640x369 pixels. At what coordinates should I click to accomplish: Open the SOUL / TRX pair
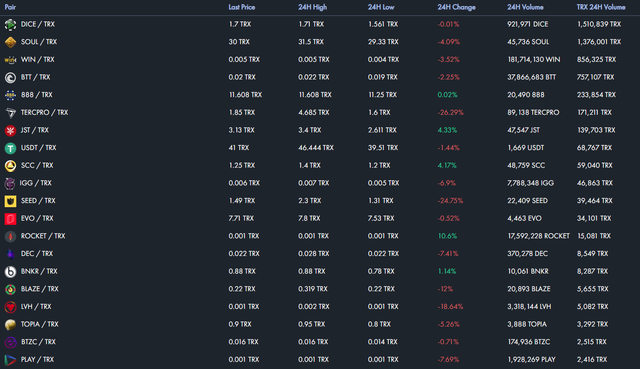point(39,42)
